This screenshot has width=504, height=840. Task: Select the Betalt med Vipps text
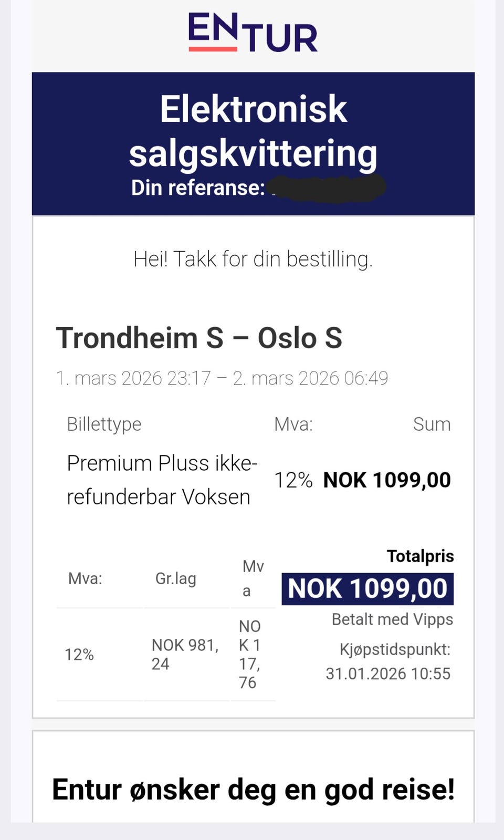[x=392, y=619]
